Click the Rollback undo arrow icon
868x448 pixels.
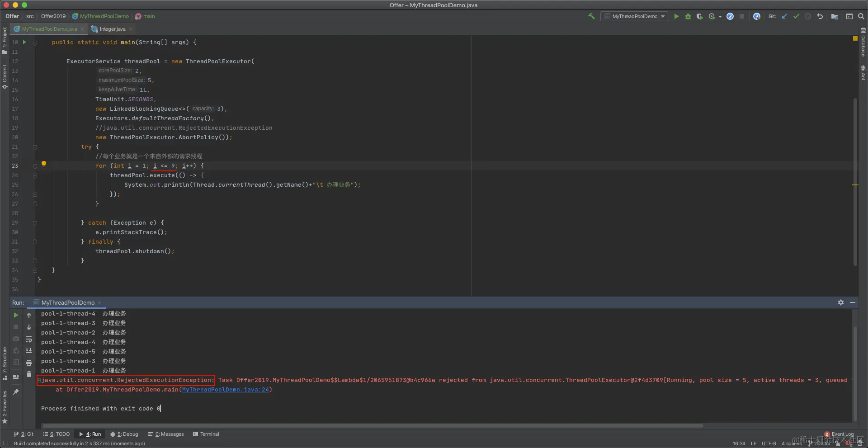coord(820,16)
